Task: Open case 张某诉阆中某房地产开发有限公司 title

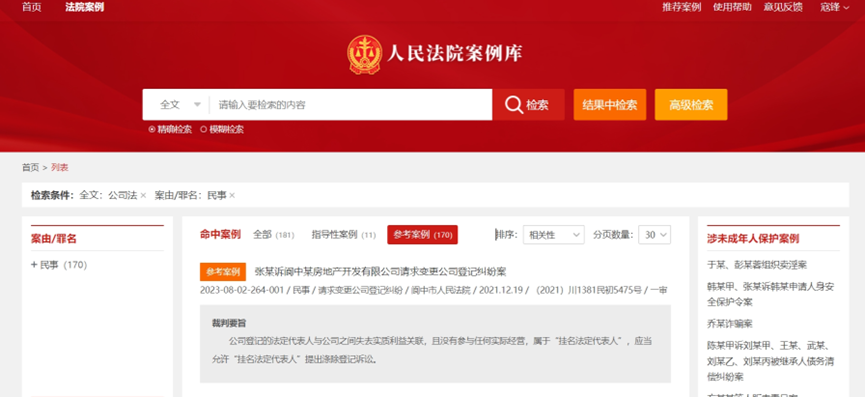Action: click(380, 272)
